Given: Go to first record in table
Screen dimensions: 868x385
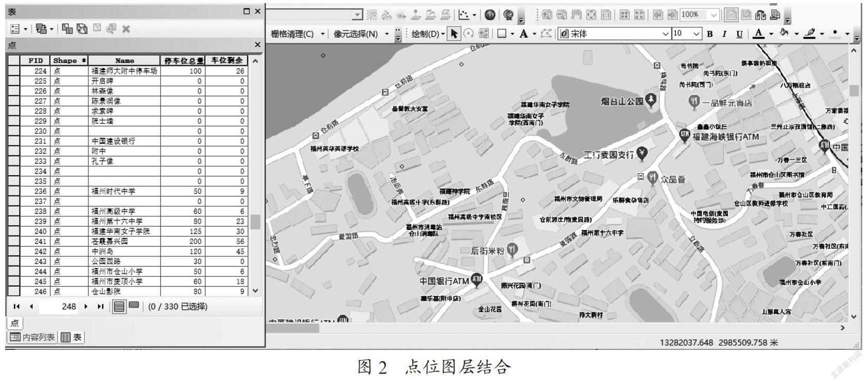Looking at the screenshot, I should [17, 306].
